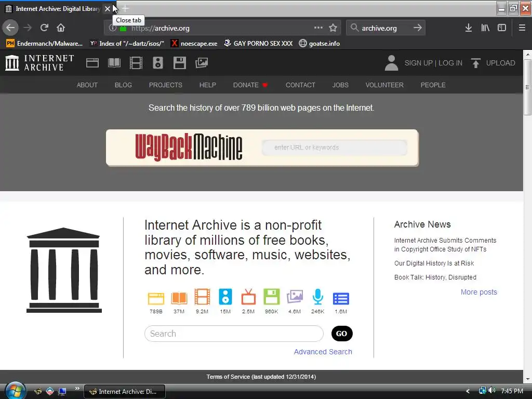Go to the browser Home page
This screenshot has width=532, height=399.
[x=61, y=28]
